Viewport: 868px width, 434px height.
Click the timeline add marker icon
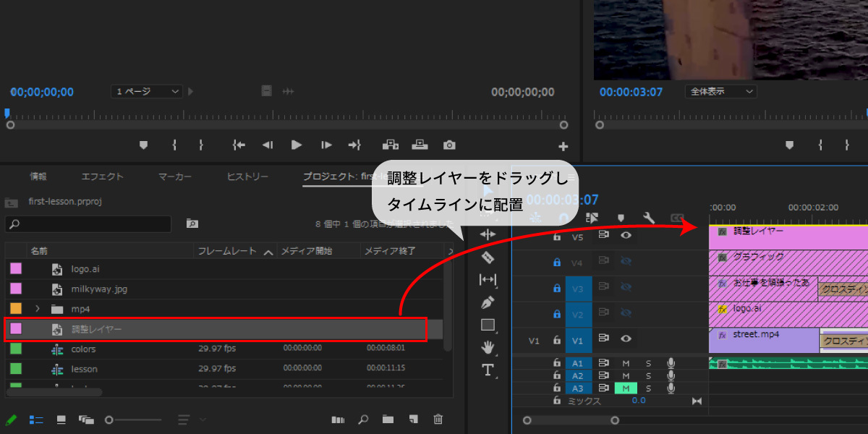pyautogui.click(x=621, y=217)
